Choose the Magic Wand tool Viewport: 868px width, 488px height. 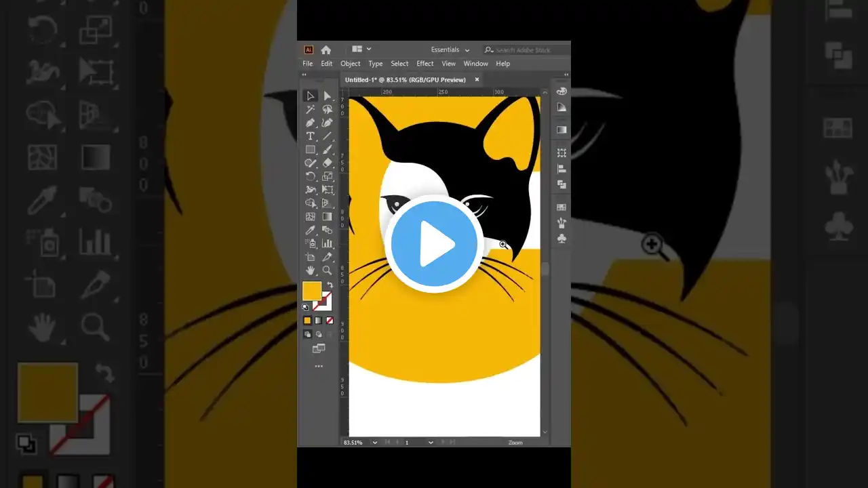[311, 109]
